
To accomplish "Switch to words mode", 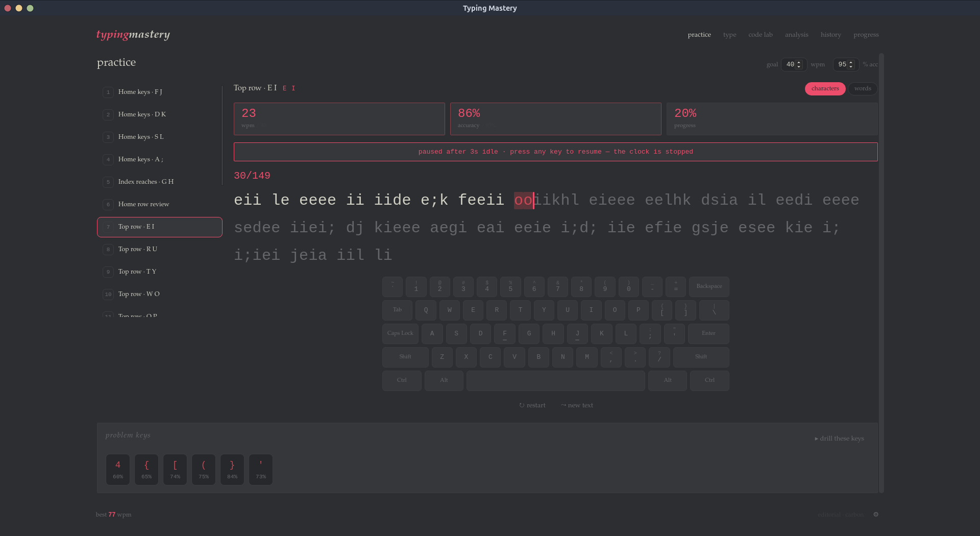I will [x=863, y=89].
